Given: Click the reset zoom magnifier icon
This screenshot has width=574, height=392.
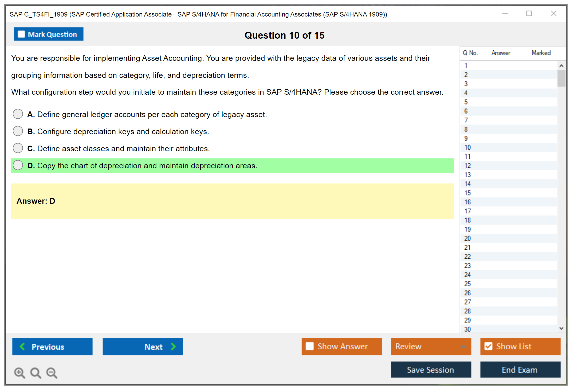Looking at the screenshot, I should click(x=36, y=373).
